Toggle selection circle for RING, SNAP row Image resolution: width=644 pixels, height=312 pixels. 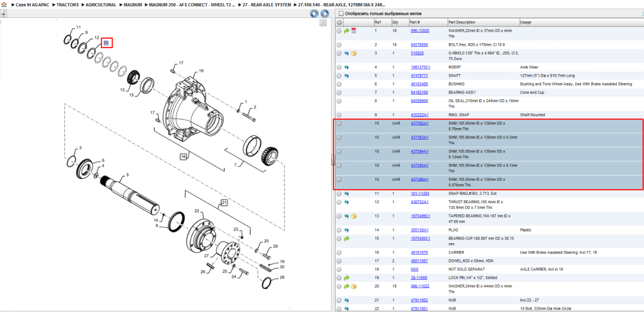tap(339, 115)
